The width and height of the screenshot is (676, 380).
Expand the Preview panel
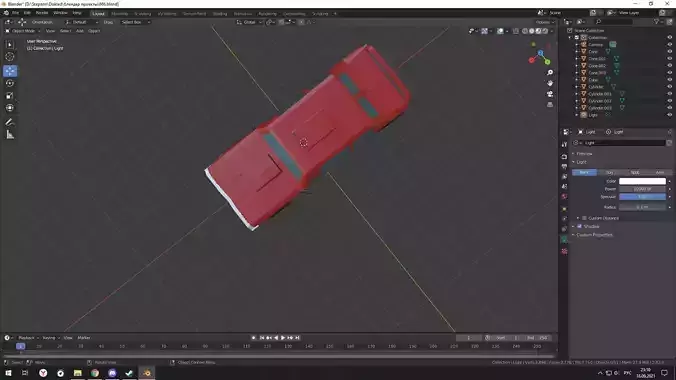(584, 154)
